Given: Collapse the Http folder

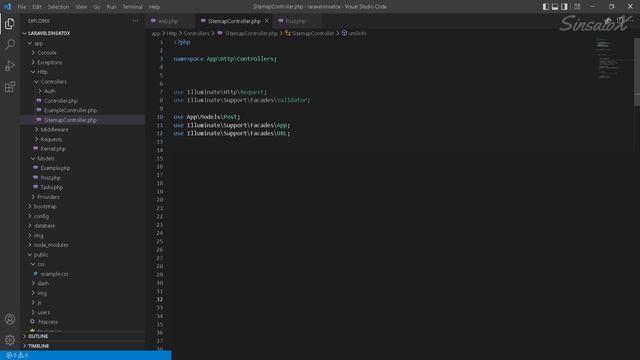Looking at the screenshot, I should click(x=42, y=72).
